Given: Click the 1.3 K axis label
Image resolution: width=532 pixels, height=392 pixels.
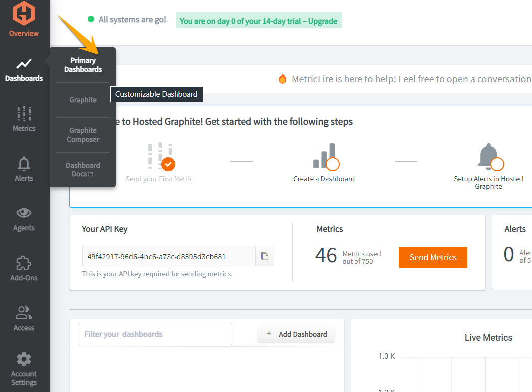Looking at the screenshot, I should (x=387, y=356).
